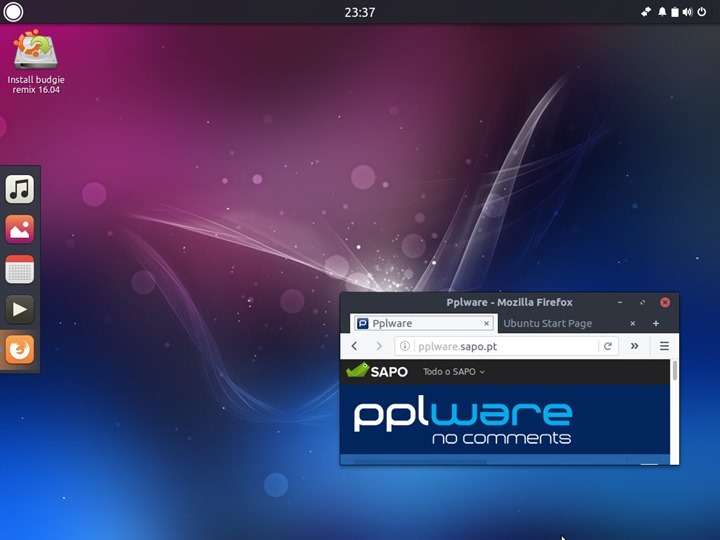The height and width of the screenshot is (540, 720).
Task: Go back in Firefox
Action: (354, 346)
